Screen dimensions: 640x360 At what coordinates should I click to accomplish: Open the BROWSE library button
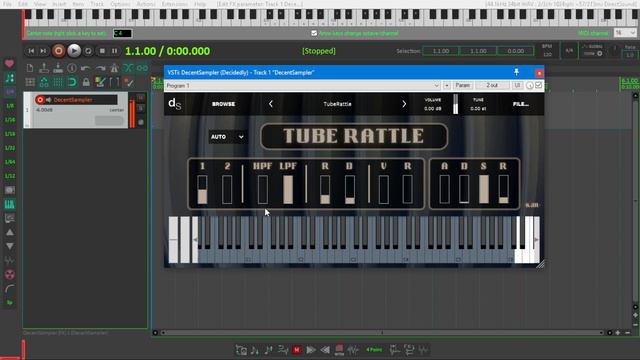[224, 104]
